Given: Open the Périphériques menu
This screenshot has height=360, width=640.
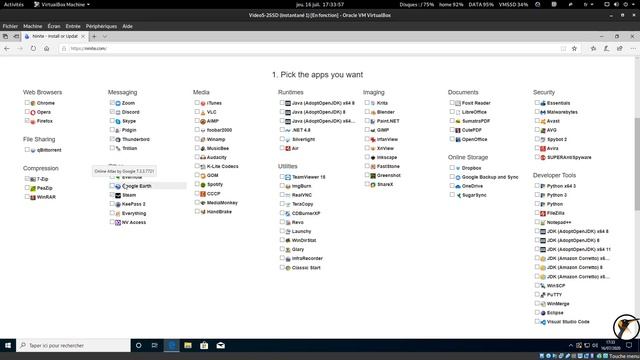Looking at the screenshot, I should pyautogui.click(x=101, y=26).
